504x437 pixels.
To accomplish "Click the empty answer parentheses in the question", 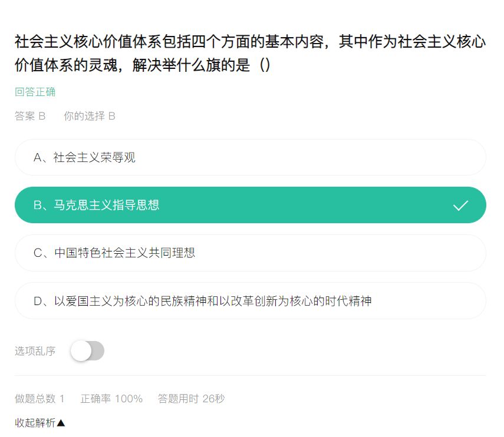I will (265, 65).
